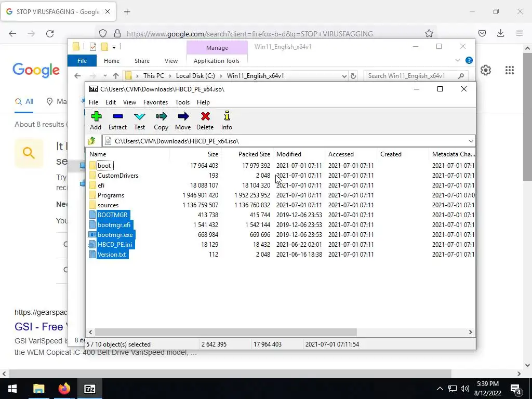Open the Info tool in 7-Zip
This screenshot has width=532, height=399.
pos(227,121)
